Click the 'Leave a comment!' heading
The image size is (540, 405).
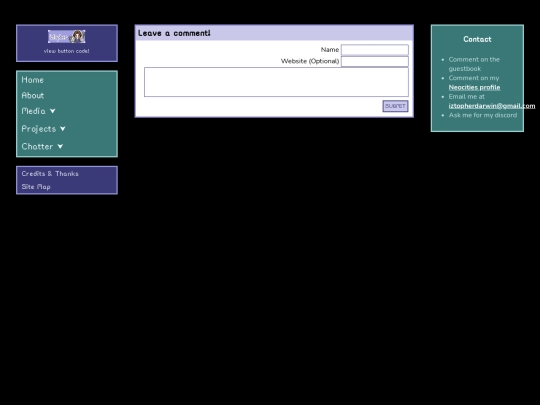tap(174, 33)
